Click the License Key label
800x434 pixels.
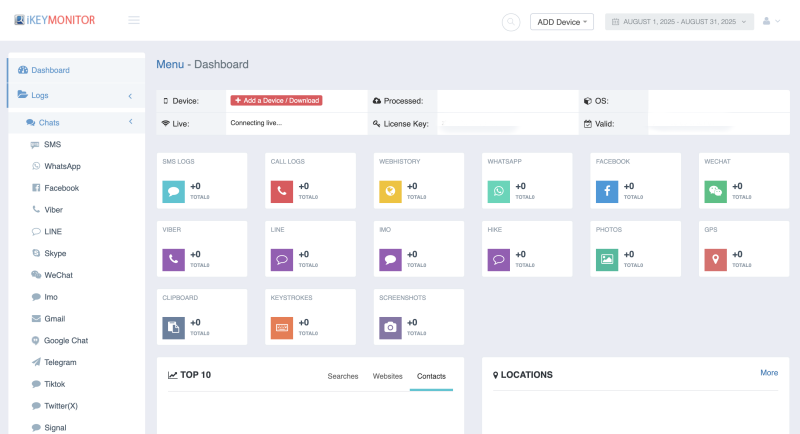[406, 124]
